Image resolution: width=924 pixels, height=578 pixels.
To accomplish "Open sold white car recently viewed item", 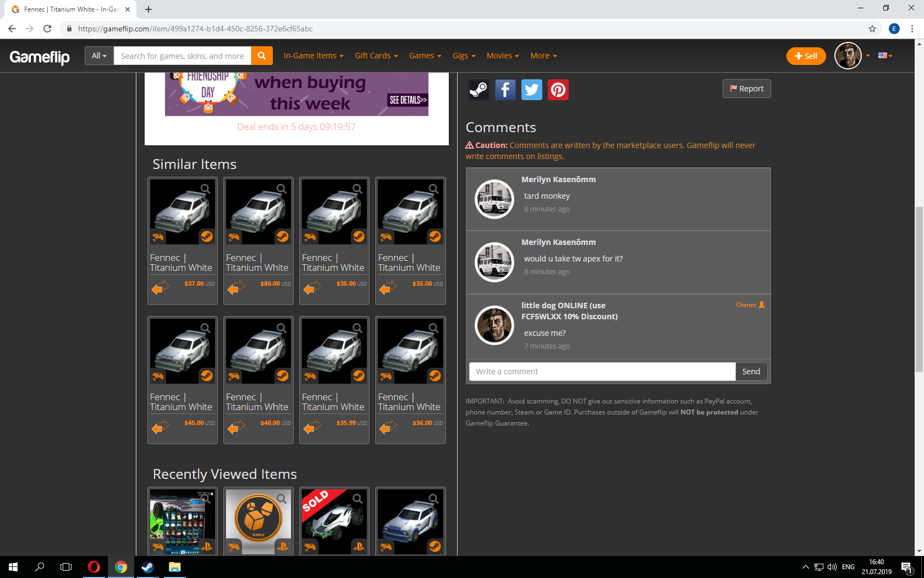I will click(x=334, y=521).
